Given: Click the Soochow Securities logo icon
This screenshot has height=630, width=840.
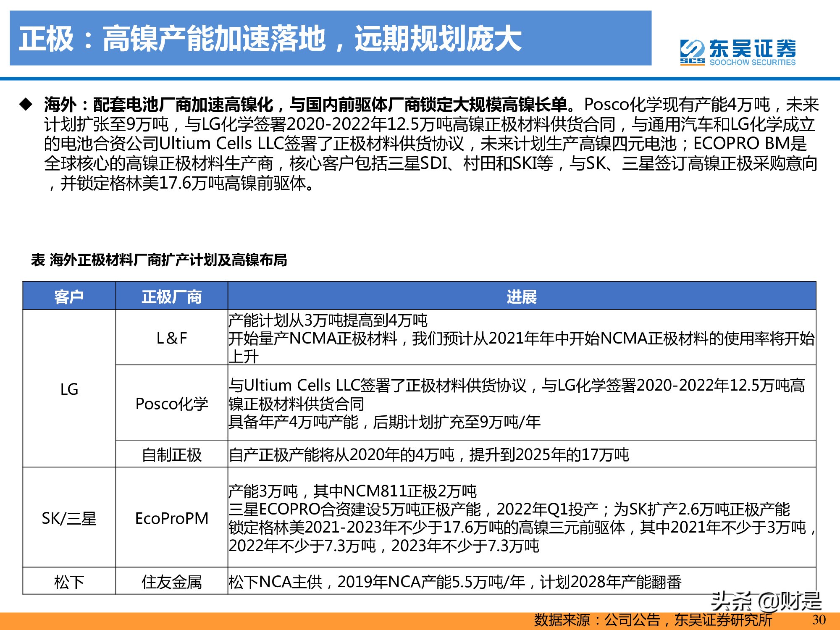Looking at the screenshot, I should point(692,52).
